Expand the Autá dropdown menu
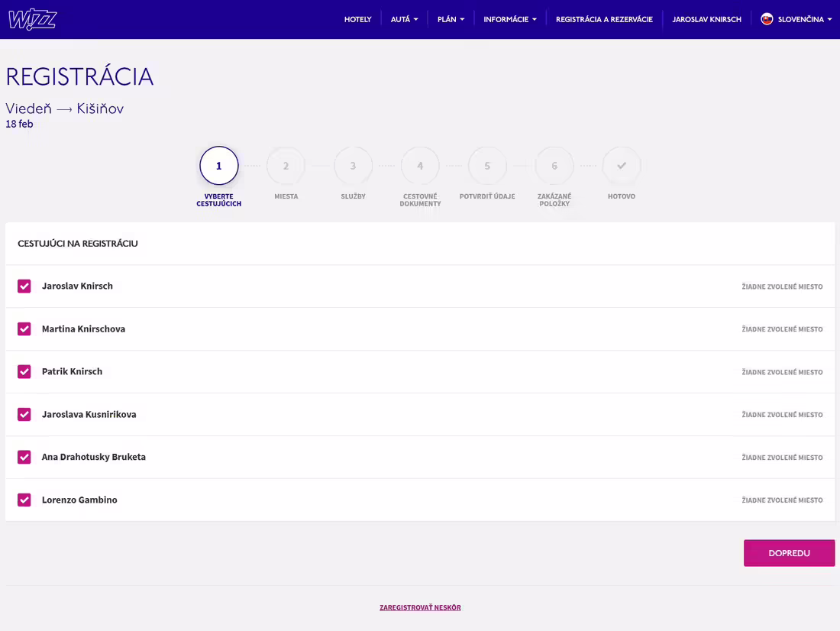This screenshot has height=631, width=840. pos(405,19)
